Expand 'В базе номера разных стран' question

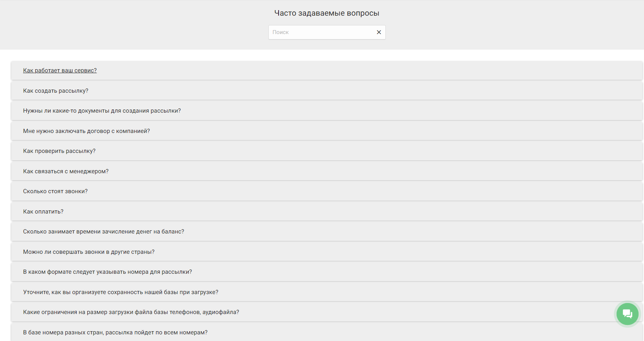[115, 332]
